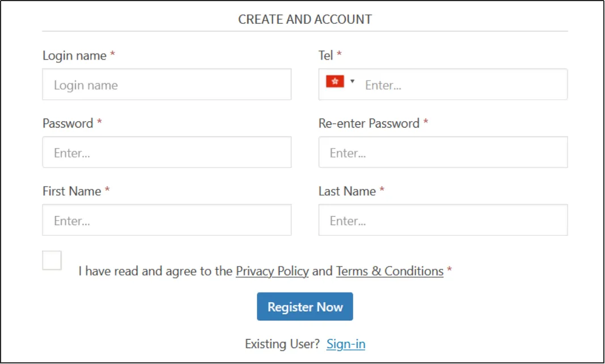Focus the Login name input field
The height and width of the screenshot is (364, 605).
point(167,85)
